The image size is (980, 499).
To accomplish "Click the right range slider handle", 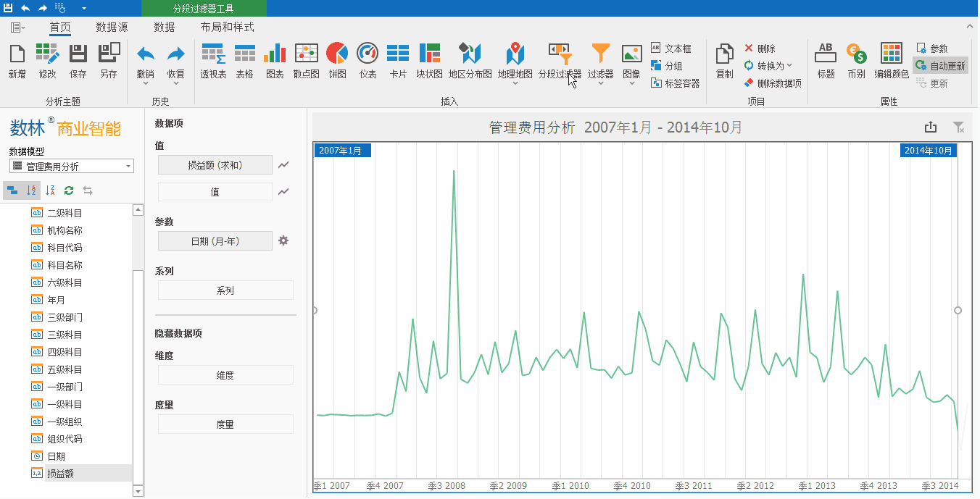I will coord(958,310).
